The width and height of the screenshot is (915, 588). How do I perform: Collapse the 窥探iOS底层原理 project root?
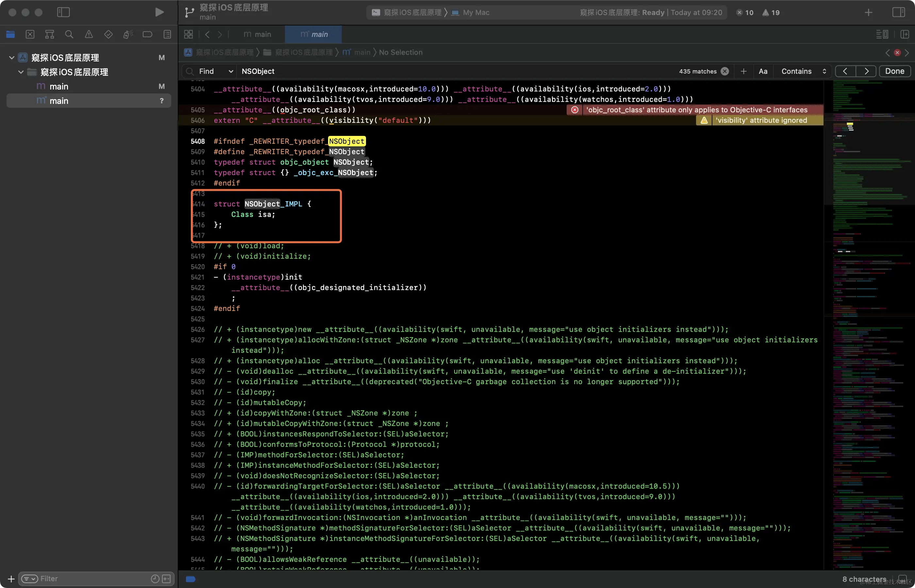click(x=12, y=57)
